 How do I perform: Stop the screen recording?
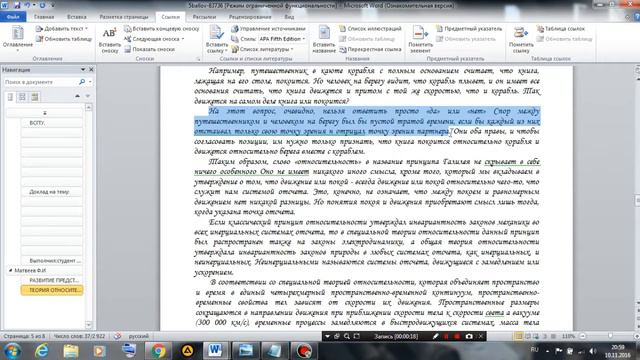tap(457, 336)
